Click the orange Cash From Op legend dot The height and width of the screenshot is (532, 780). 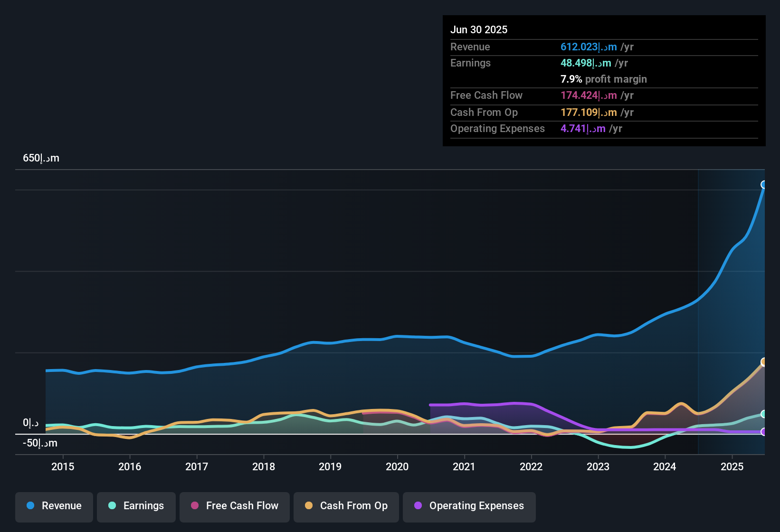(x=308, y=506)
